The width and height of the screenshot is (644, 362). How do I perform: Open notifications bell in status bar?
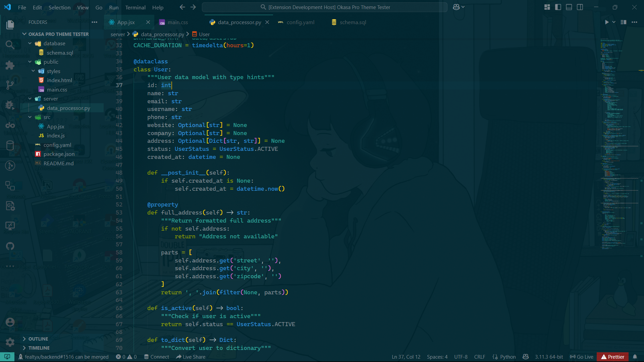point(635,357)
